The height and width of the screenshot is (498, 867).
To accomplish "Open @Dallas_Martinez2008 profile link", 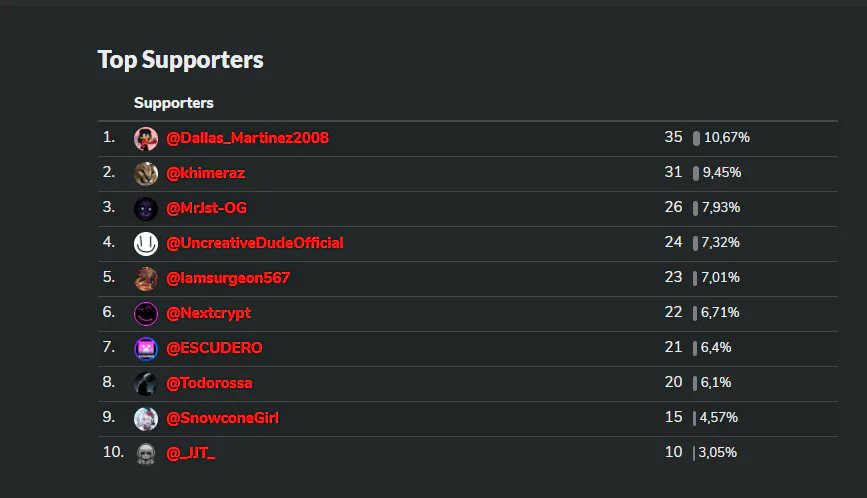I will [247, 138].
